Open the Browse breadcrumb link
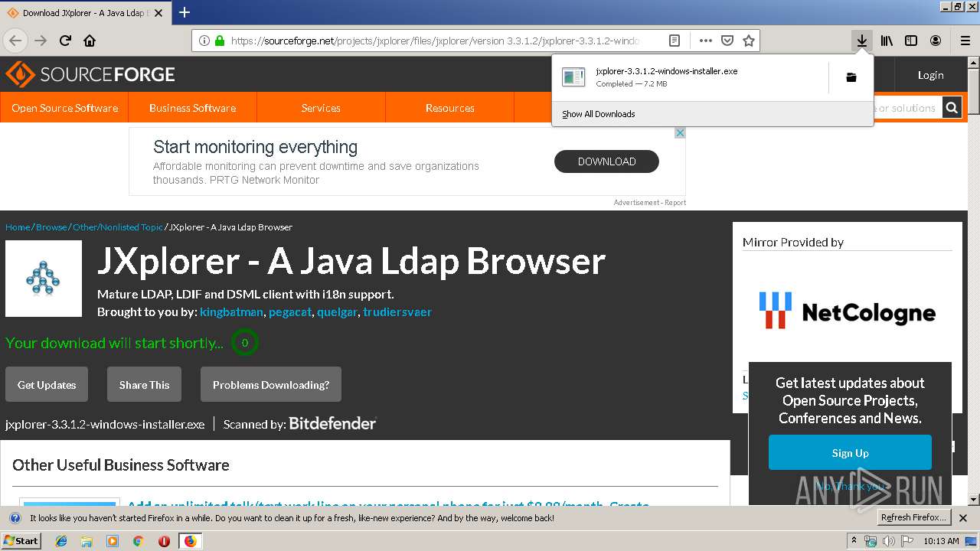Image resolution: width=980 pixels, height=551 pixels. [51, 227]
